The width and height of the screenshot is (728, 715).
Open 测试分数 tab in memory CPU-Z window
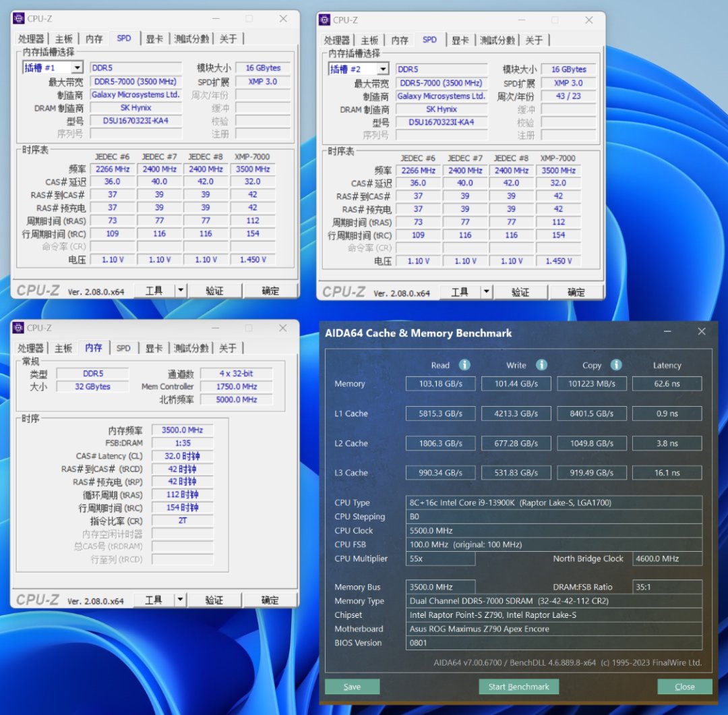[191, 348]
